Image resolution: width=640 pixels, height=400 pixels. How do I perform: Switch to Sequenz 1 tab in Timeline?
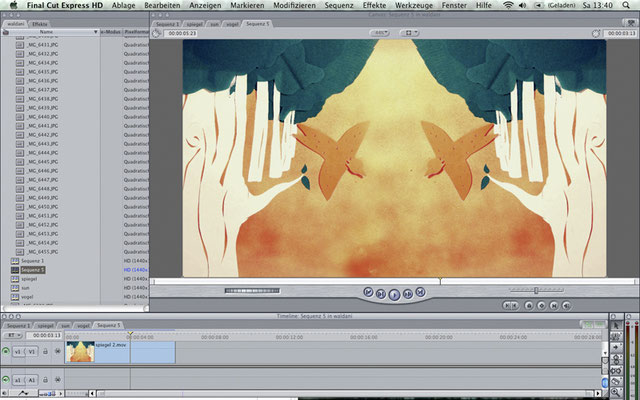coord(18,326)
